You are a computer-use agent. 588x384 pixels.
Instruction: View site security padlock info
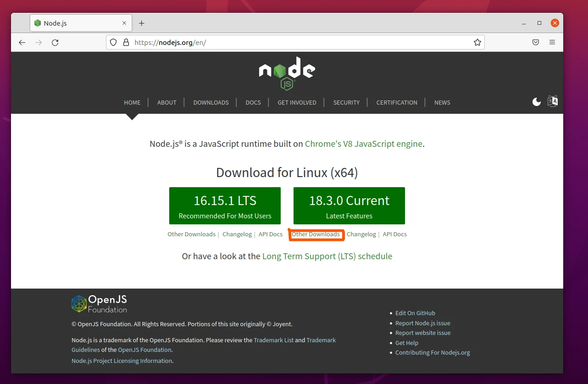point(126,42)
